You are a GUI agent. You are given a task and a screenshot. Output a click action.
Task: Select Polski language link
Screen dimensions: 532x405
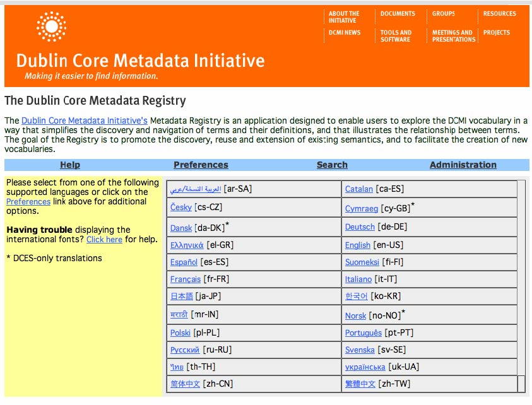click(180, 332)
